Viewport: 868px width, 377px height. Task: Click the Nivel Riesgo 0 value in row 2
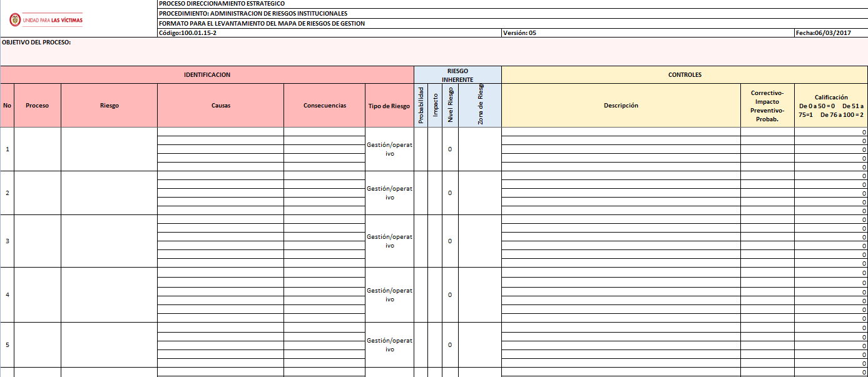point(450,193)
